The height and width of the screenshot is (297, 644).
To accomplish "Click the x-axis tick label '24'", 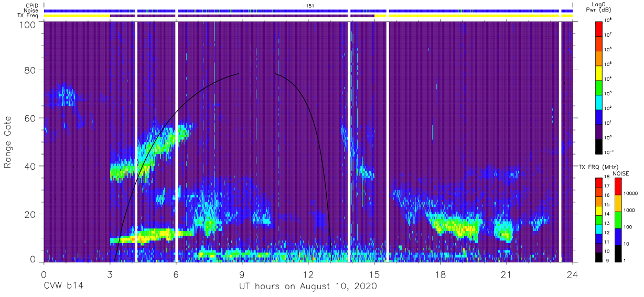I will (572, 274).
